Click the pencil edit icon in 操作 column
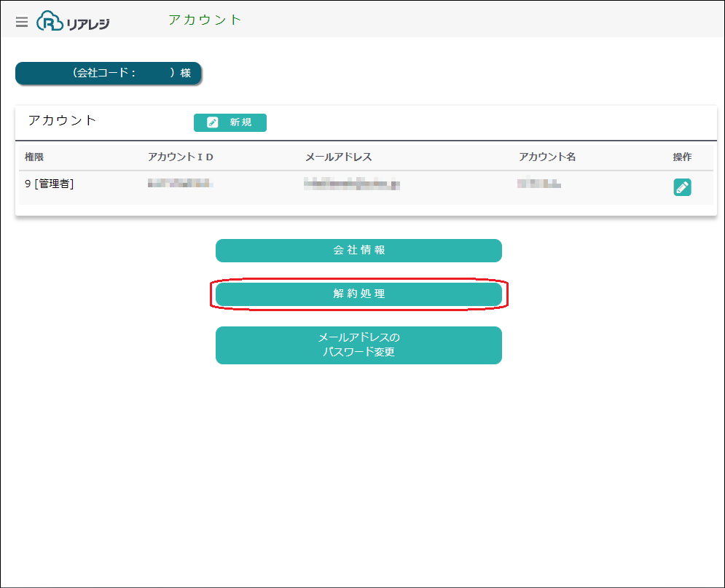Viewport: 725px width, 588px height. [x=682, y=187]
